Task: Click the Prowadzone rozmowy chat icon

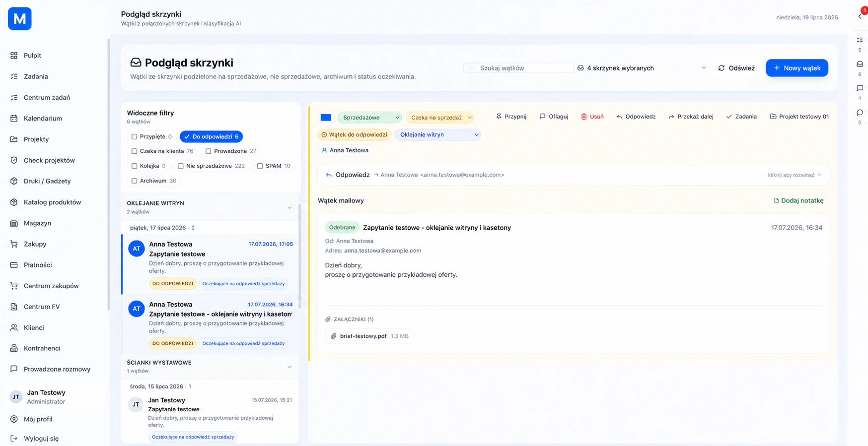Action: tap(14, 369)
